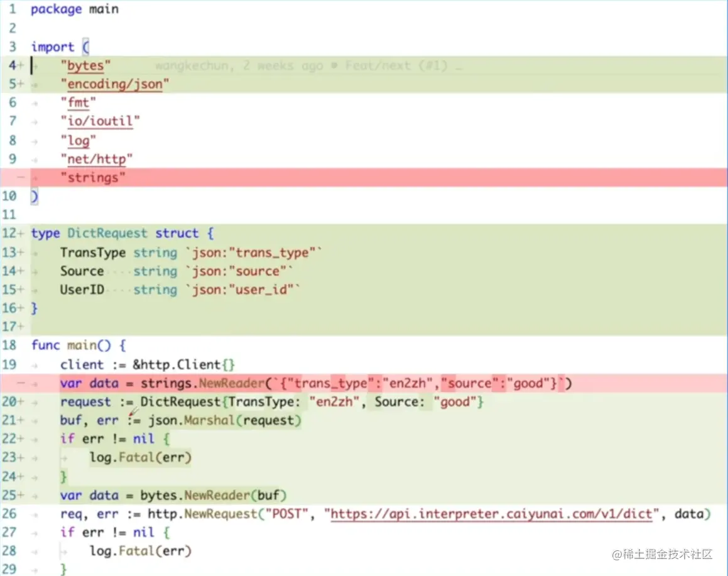Click log.Fatal(err) on line 28
Screen dimensions: 728x576
[x=140, y=551]
